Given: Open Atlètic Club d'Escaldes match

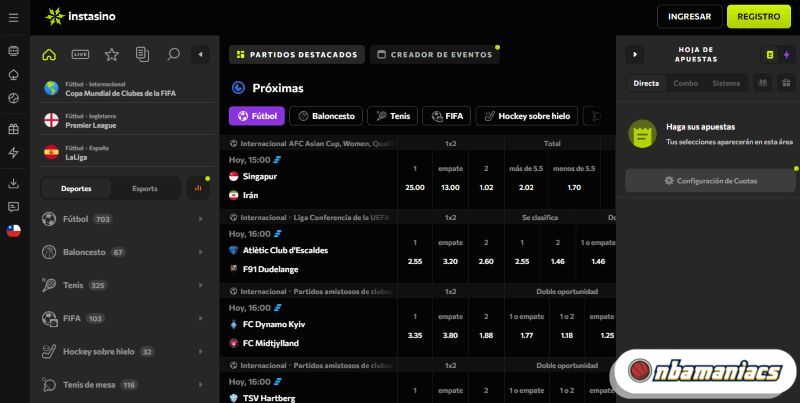Looking at the screenshot, I should pyautogui.click(x=309, y=254).
